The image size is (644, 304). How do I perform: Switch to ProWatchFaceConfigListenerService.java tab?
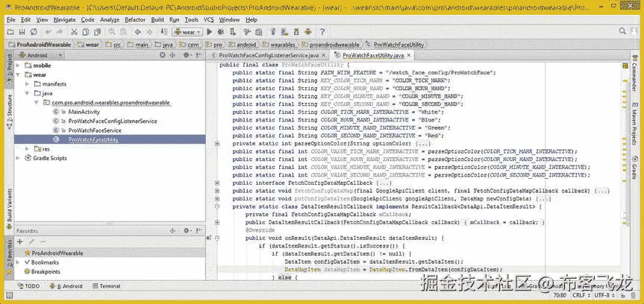269,55
